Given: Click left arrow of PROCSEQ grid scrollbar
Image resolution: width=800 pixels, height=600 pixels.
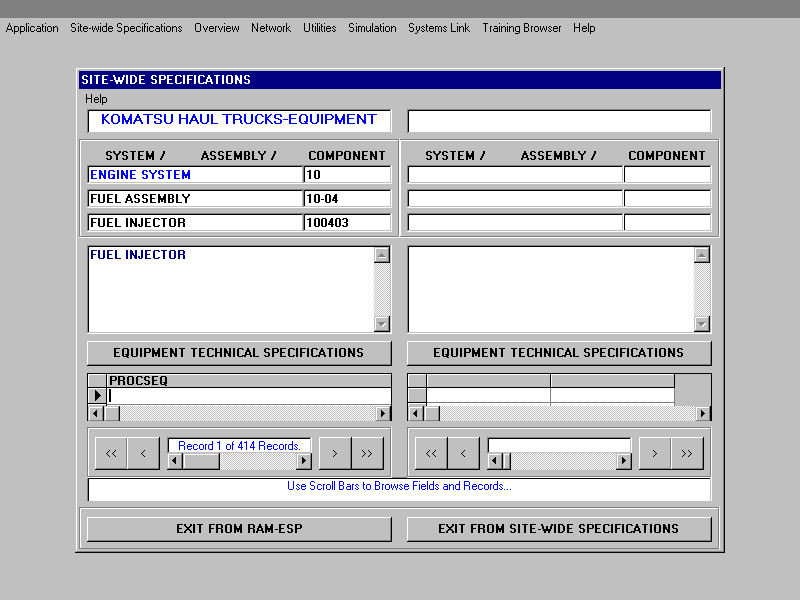Looking at the screenshot, I should click(x=96, y=413).
